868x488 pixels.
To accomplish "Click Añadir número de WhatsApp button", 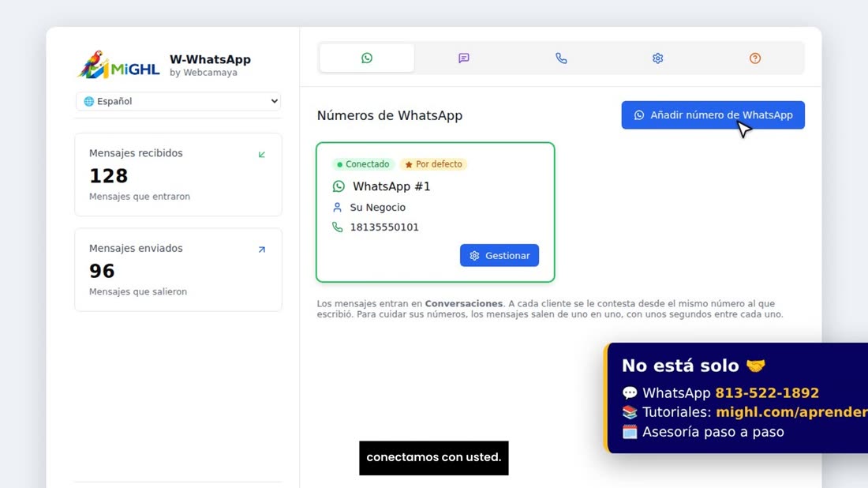I will (x=713, y=115).
